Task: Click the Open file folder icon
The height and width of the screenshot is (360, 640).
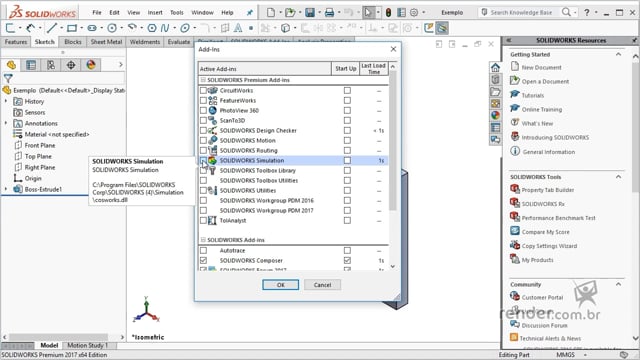Action: pyautogui.click(x=290, y=13)
